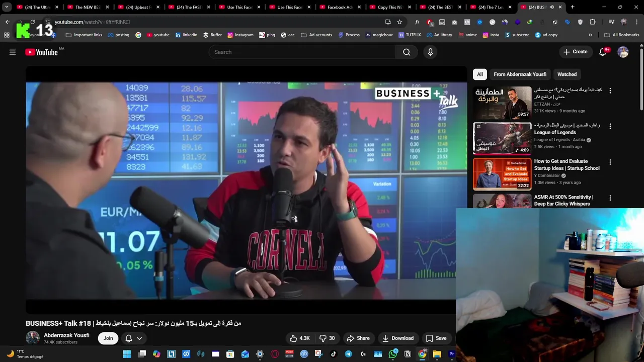Open the magichour bookmark
The width and height of the screenshot is (644, 362).
379,35
